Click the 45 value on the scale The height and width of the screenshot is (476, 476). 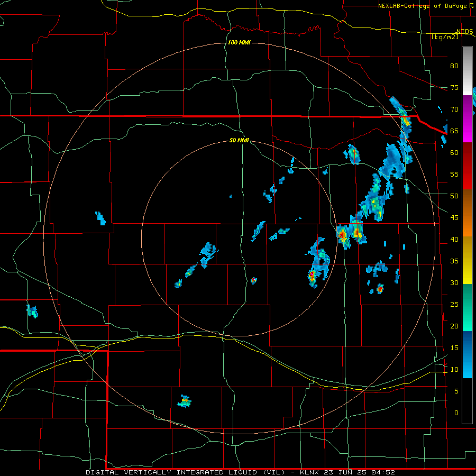454,218
